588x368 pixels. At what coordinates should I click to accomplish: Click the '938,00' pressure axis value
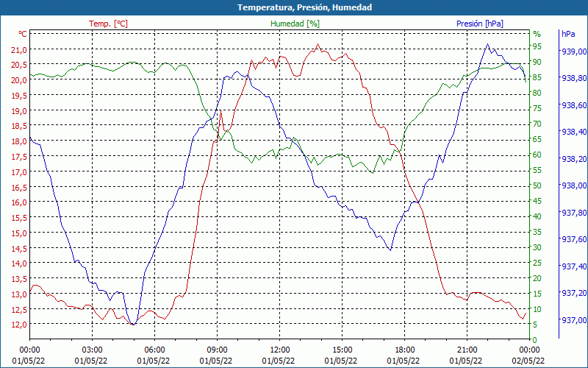pyautogui.click(x=574, y=185)
